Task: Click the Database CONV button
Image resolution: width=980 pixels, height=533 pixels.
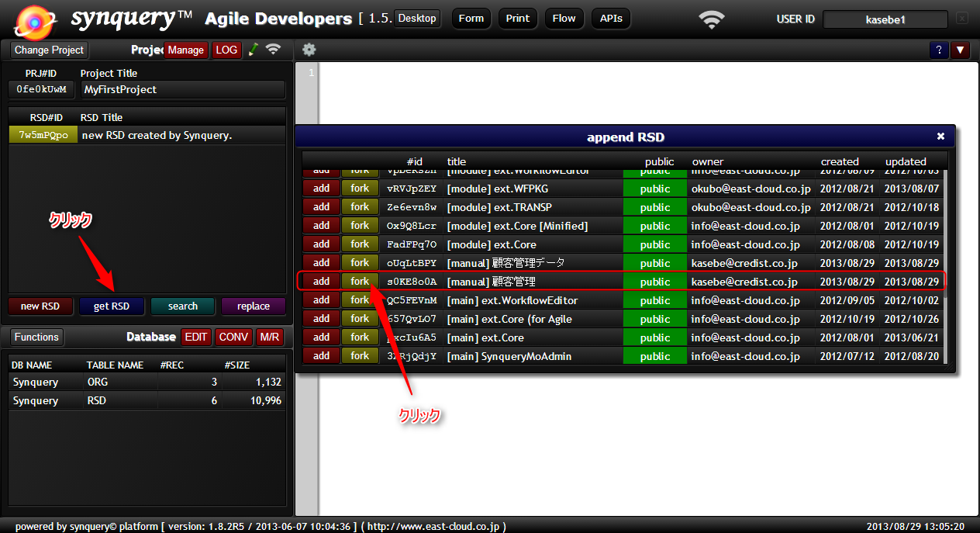Action: click(x=233, y=337)
